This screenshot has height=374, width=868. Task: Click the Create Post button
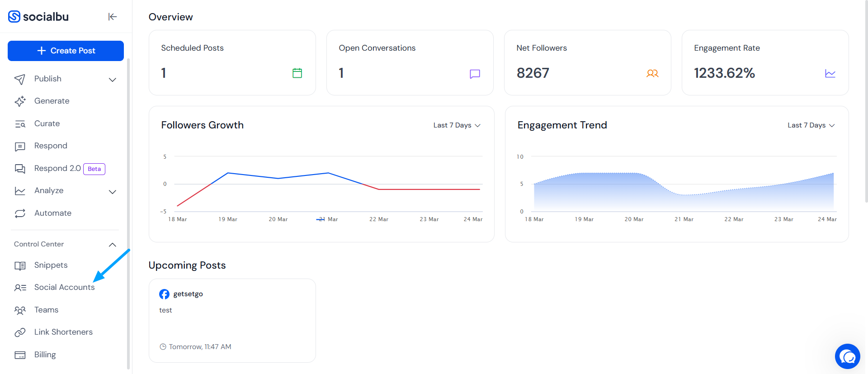coord(66,51)
